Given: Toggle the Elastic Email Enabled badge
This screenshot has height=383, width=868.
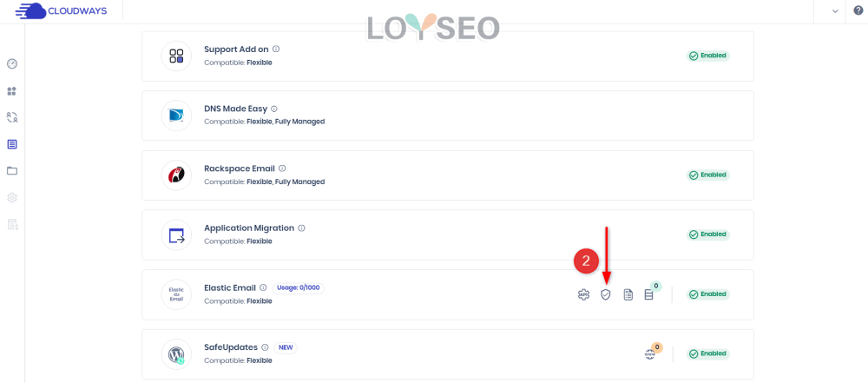Looking at the screenshot, I should (x=708, y=294).
